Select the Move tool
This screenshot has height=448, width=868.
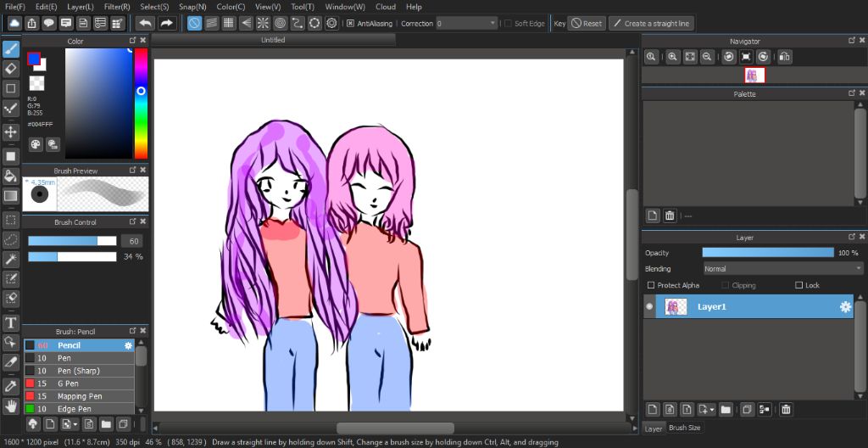(10, 132)
